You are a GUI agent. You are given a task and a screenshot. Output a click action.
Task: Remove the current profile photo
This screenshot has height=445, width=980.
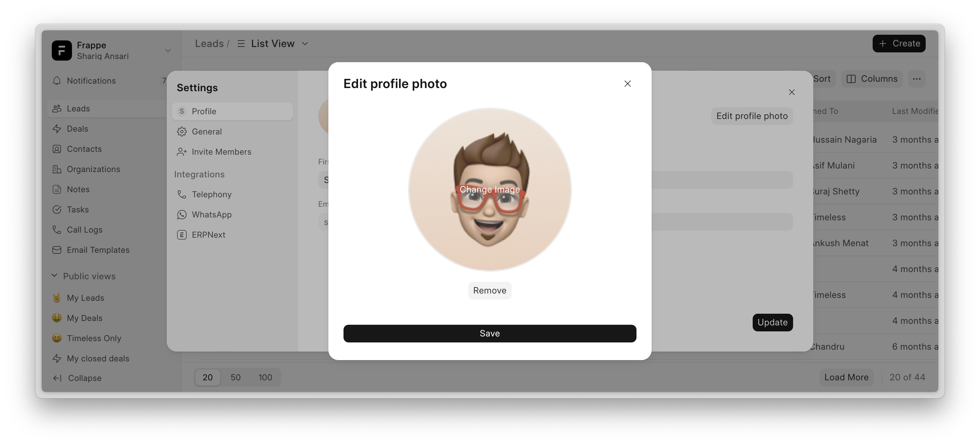tap(490, 291)
